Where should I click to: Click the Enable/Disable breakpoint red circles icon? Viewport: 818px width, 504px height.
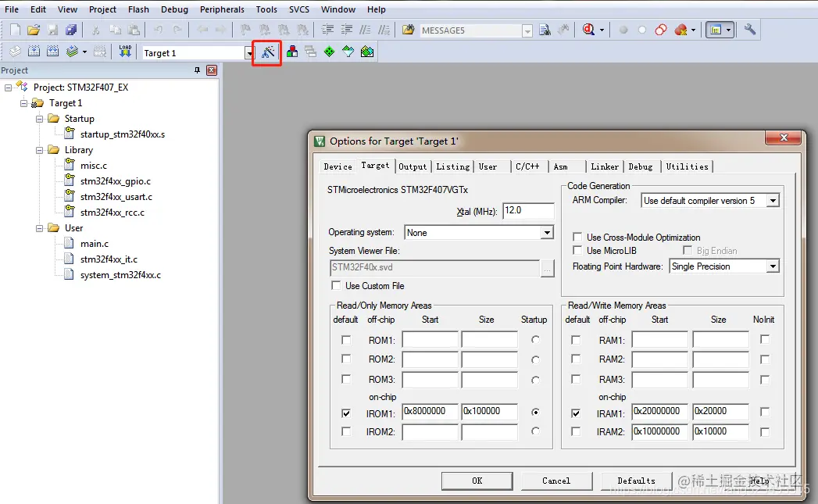coord(661,30)
